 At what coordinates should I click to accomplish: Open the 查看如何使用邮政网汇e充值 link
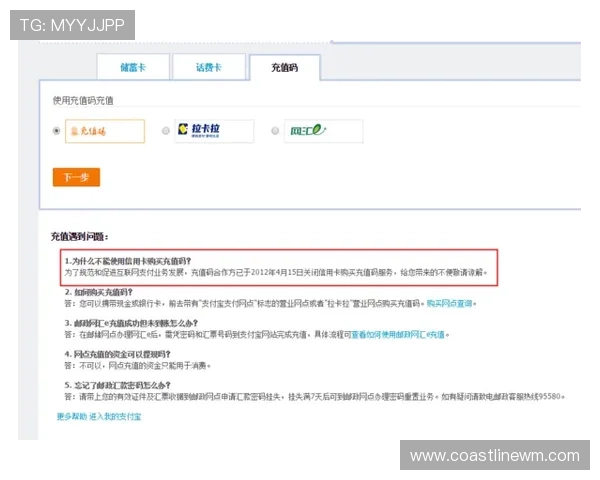click(x=398, y=335)
